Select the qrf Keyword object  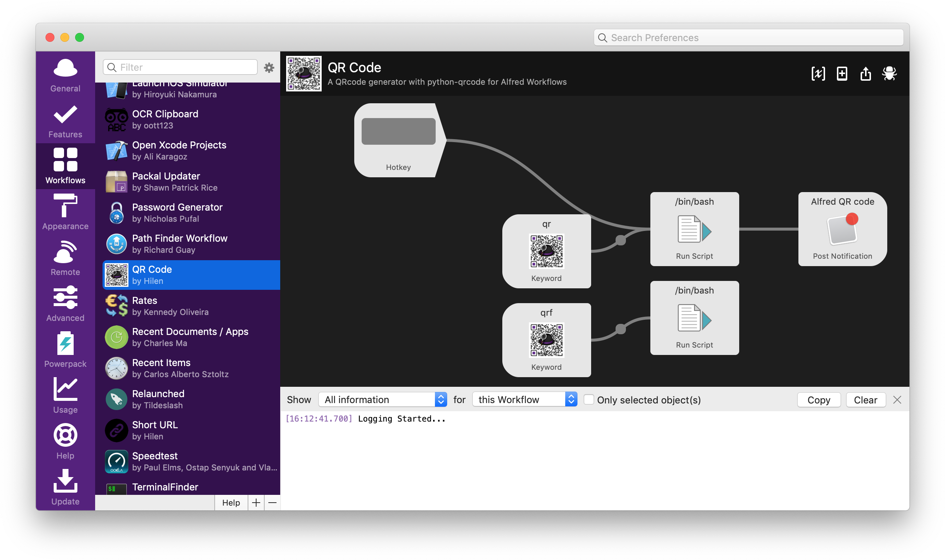point(546,340)
